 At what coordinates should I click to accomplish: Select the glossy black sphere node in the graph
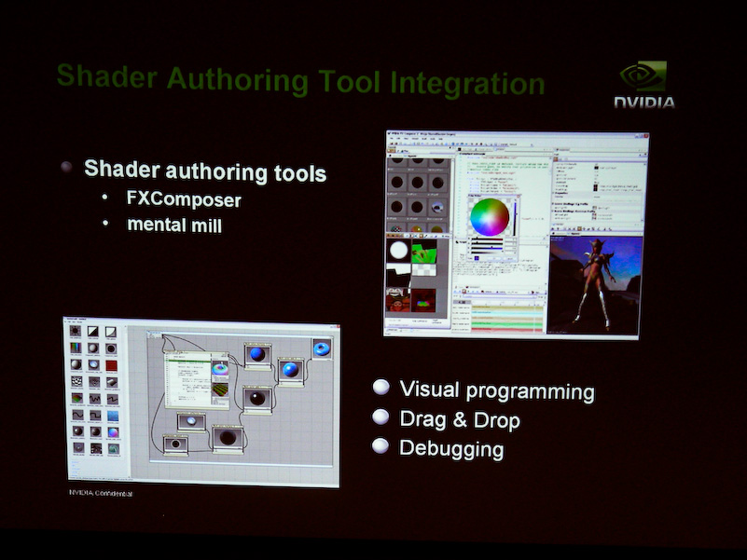[257, 399]
